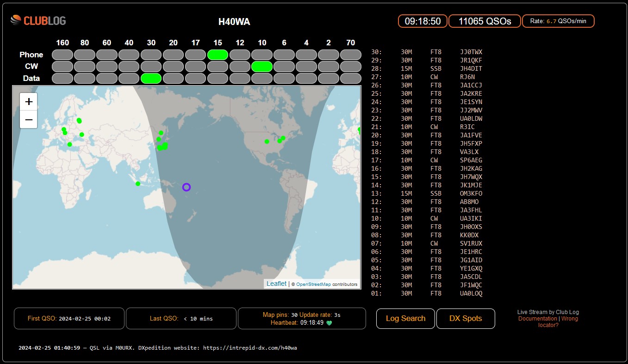Open the OpenStreetMap contributors link
This screenshot has width=628, height=364.
pyautogui.click(x=313, y=284)
